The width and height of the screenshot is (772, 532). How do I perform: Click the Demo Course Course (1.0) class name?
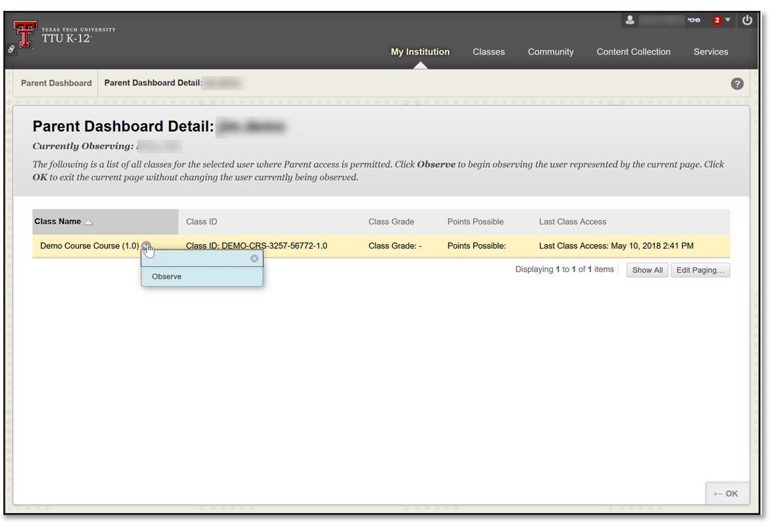[90, 246]
